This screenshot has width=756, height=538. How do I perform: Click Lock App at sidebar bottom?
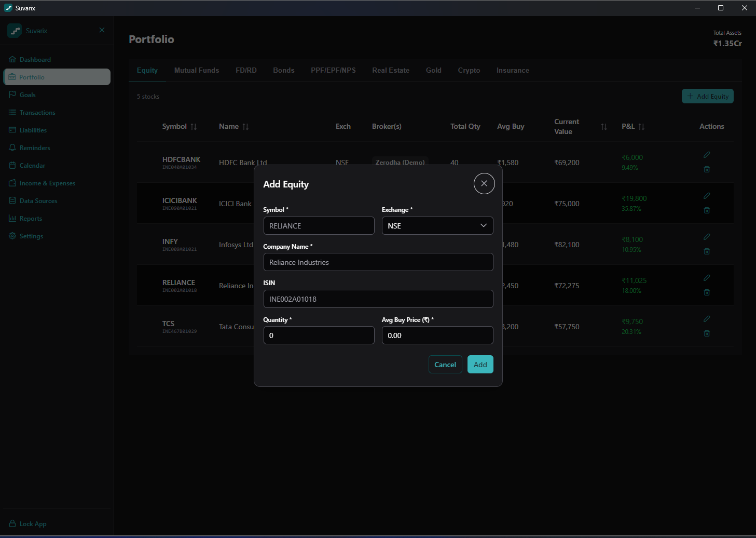pyautogui.click(x=57, y=524)
